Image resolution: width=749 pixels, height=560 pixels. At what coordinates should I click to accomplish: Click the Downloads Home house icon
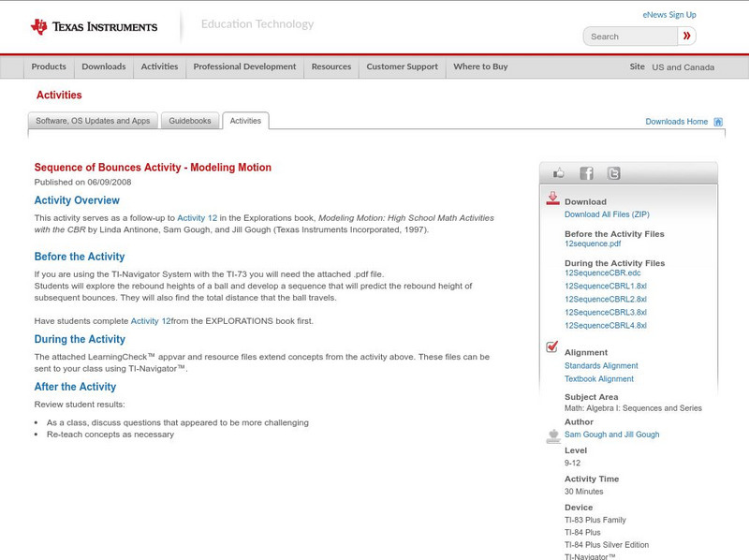pos(718,122)
